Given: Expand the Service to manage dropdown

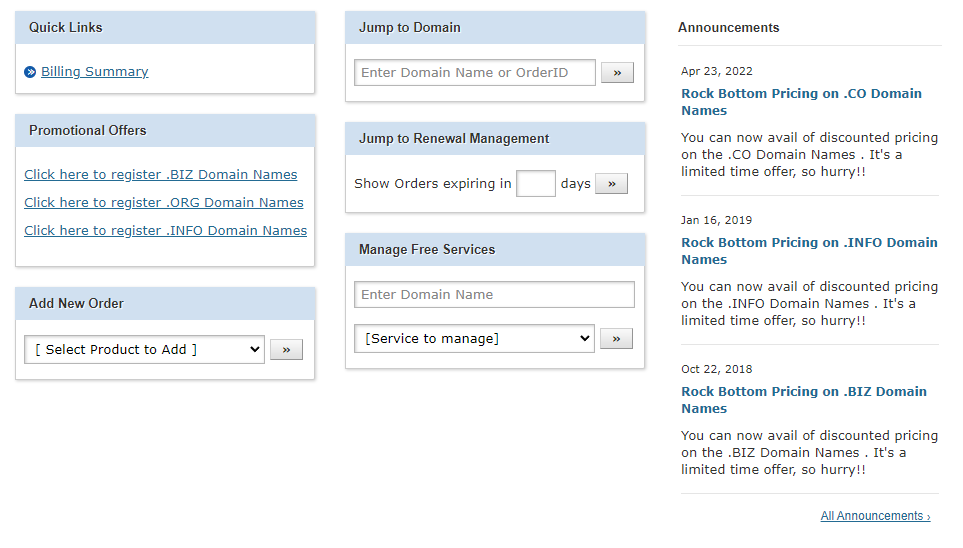Looking at the screenshot, I should click(474, 339).
